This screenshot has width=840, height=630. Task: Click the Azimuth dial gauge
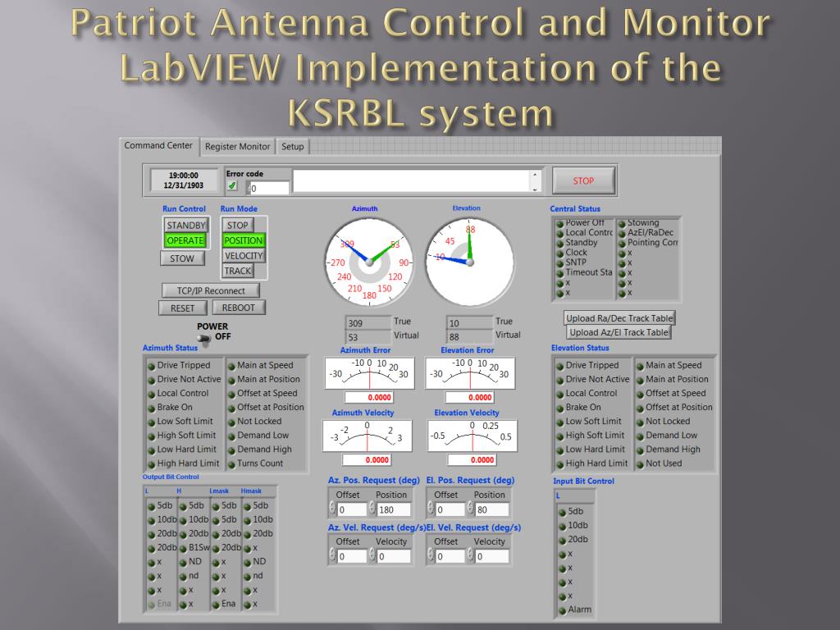[x=369, y=262]
